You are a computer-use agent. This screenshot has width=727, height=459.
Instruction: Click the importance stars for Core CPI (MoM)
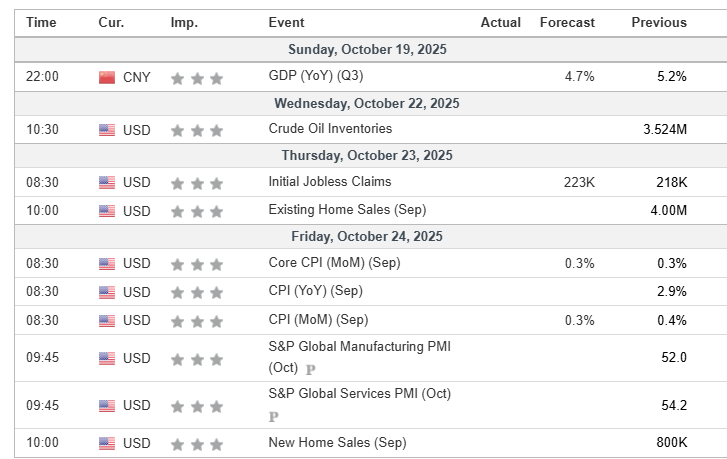(197, 264)
